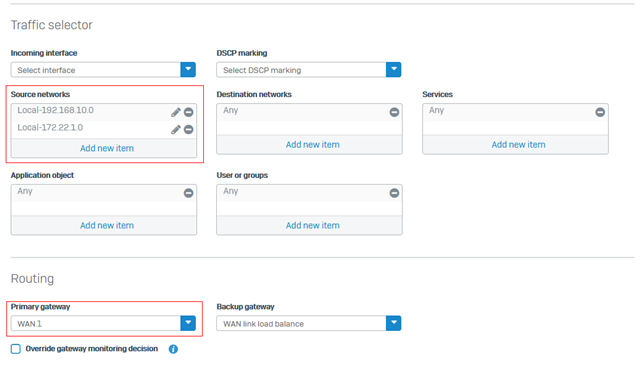Show info about gateway monitoring override

coord(173,349)
